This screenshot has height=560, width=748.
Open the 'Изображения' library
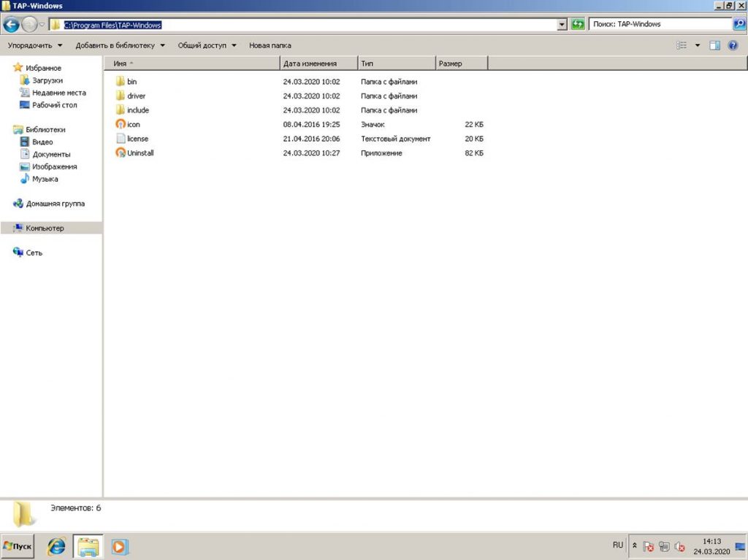coord(48,166)
